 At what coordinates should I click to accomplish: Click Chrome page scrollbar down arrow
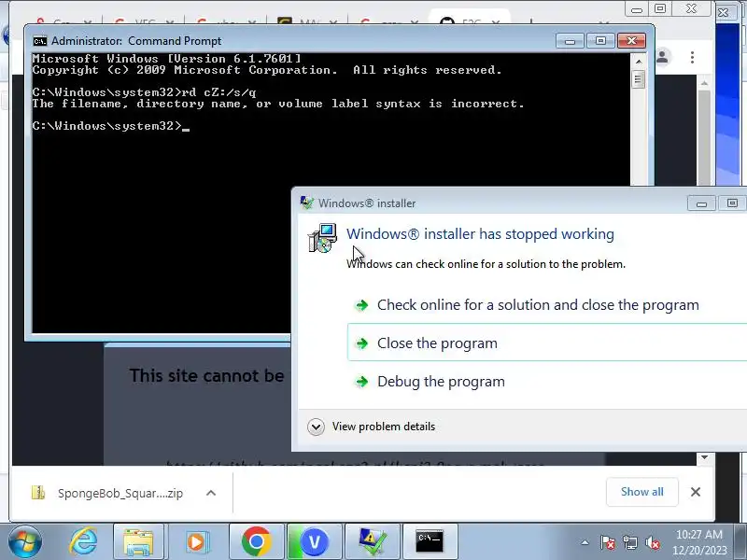tap(705, 457)
